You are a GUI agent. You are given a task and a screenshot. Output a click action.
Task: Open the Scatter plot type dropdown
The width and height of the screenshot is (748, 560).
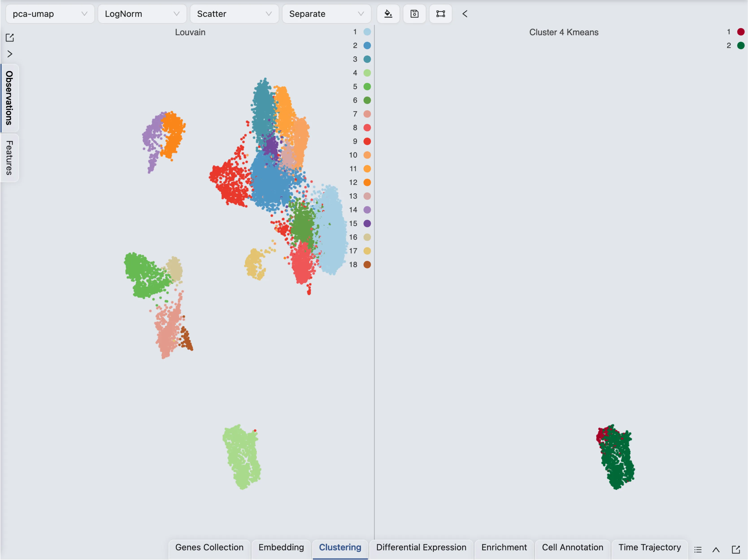tap(234, 14)
